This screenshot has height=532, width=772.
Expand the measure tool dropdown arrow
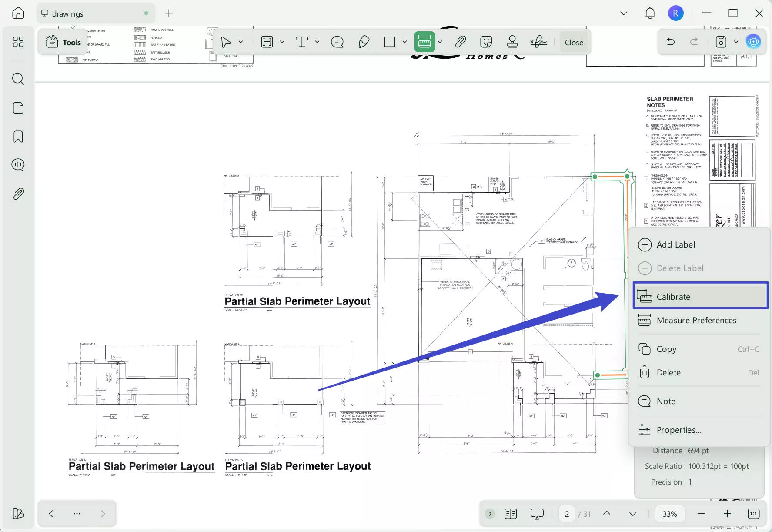click(x=440, y=42)
